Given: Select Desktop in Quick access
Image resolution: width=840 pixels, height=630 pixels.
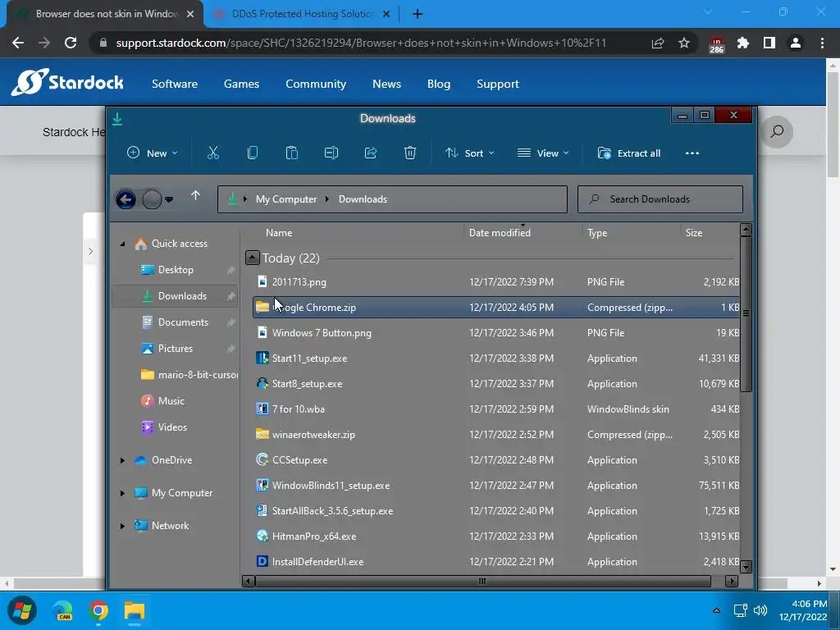Looking at the screenshot, I should click(x=176, y=270).
